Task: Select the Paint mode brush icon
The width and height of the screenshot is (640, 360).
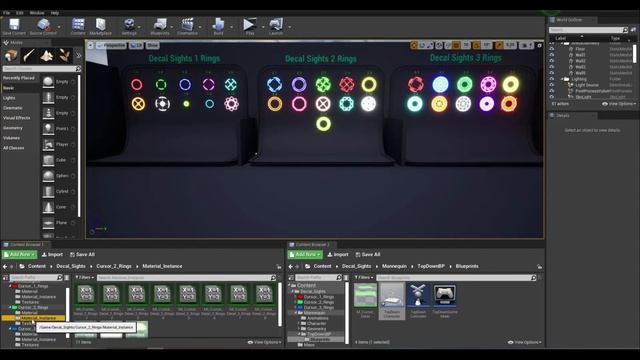Action: click(29, 55)
